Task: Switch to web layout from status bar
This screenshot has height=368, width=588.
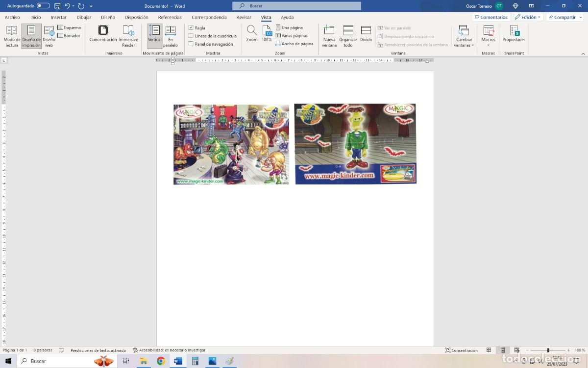Action: (517, 350)
